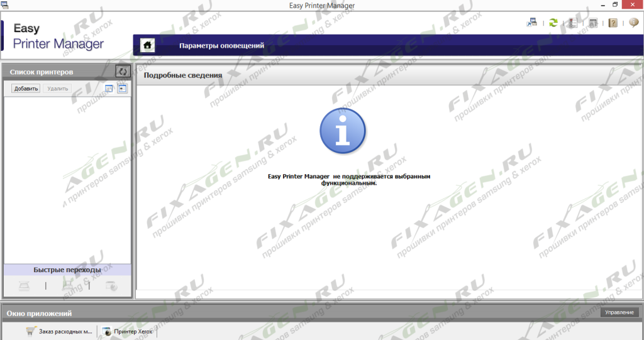Image resolution: width=644 pixels, height=340 pixels.
Task: Click the fax quick link icon
Action: [x=67, y=285]
